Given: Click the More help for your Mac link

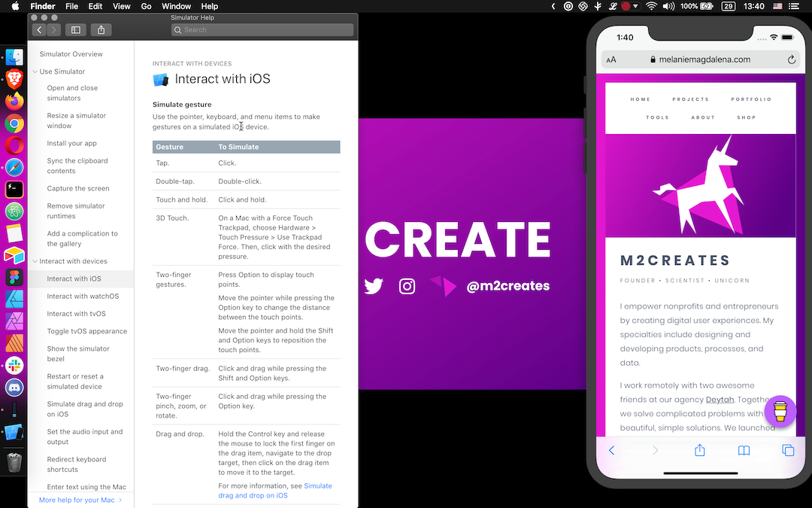Looking at the screenshot, I should click(79, 499).
